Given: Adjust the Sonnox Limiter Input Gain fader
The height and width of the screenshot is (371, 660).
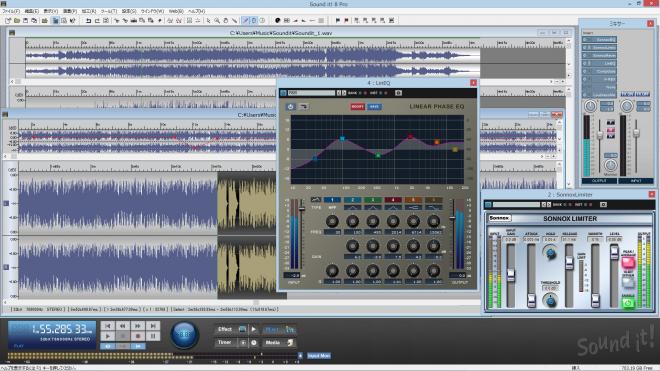Looking at the screenshot, I should pyautogui.click(x=511, y=275).
